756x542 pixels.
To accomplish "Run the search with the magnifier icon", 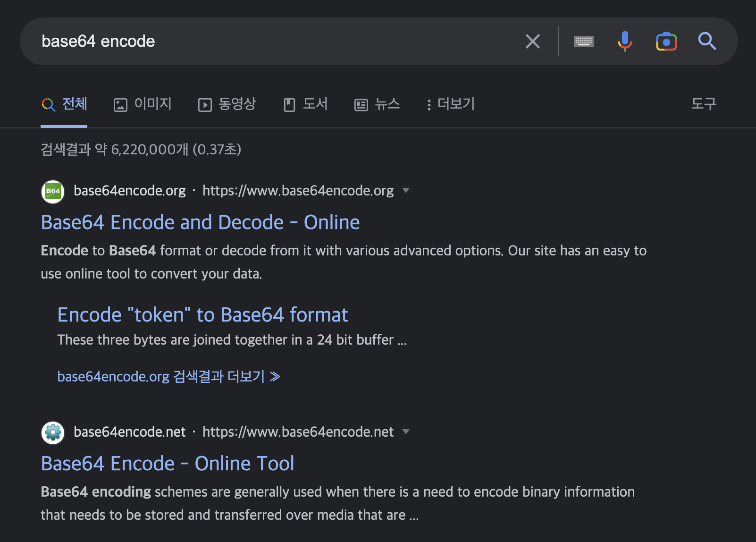I will 707,42.
